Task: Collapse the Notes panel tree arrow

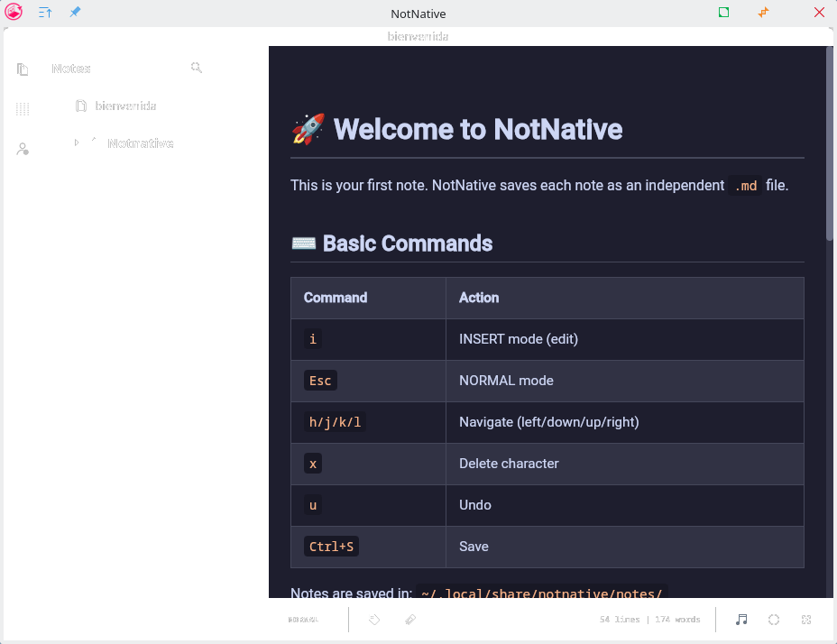Action: coord(76,143)
